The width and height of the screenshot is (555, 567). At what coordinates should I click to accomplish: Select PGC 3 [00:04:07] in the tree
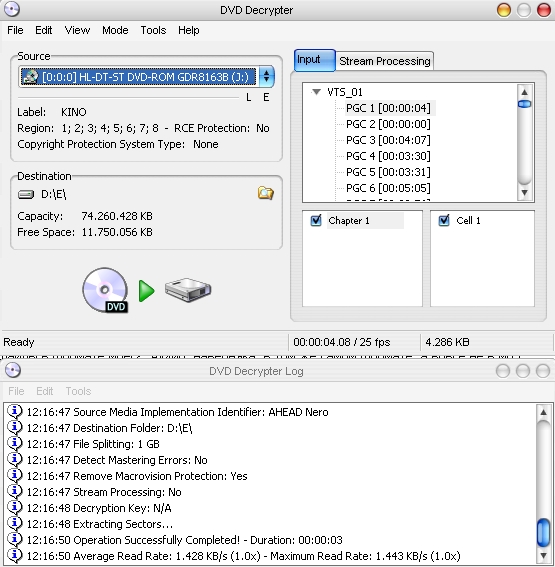click(388, 140)
